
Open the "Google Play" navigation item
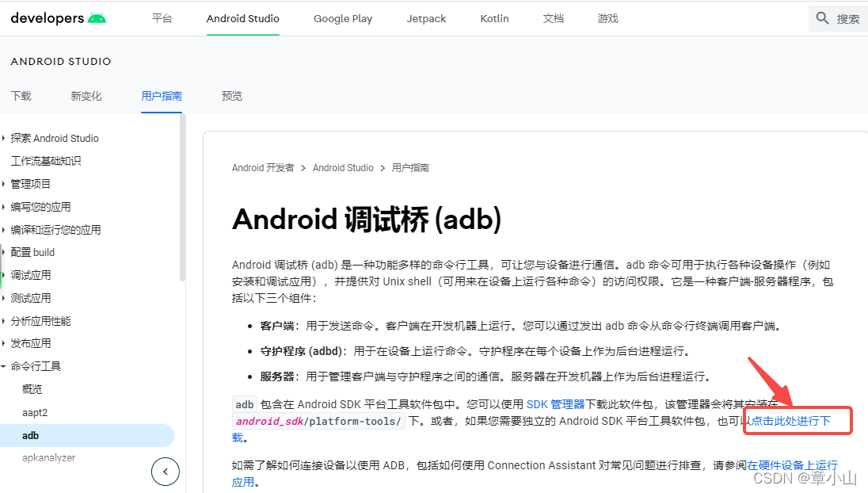(342, 18)
